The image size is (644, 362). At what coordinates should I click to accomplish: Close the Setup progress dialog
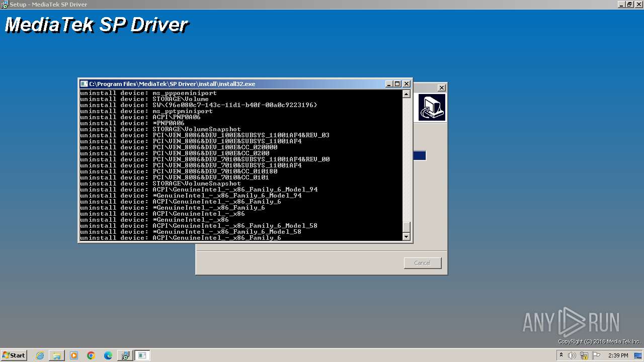441,87
